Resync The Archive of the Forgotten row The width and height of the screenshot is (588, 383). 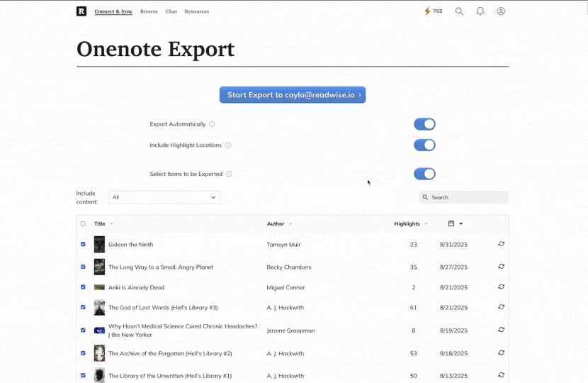click(501, 353)
